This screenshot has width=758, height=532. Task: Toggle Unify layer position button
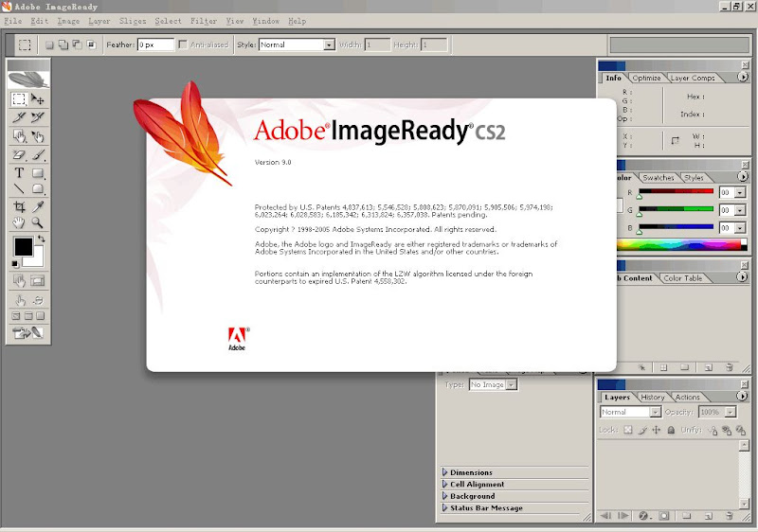coord(713,430)
